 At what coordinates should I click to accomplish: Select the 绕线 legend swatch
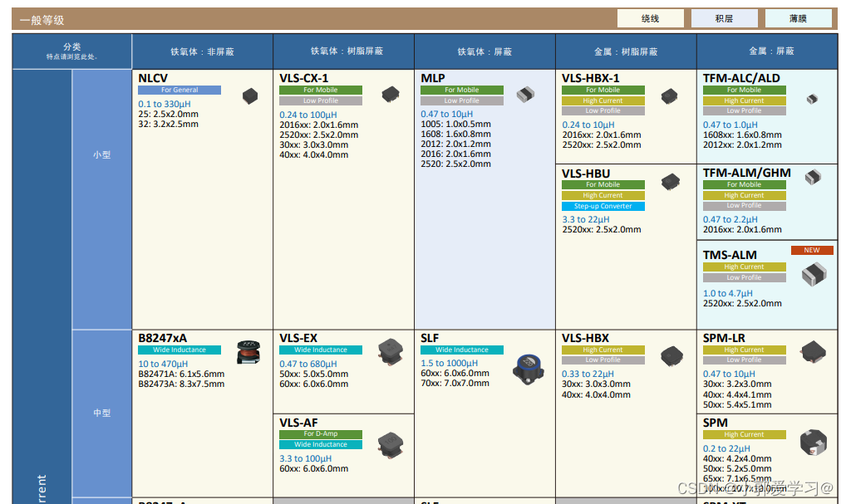click(x=650, y=19)
